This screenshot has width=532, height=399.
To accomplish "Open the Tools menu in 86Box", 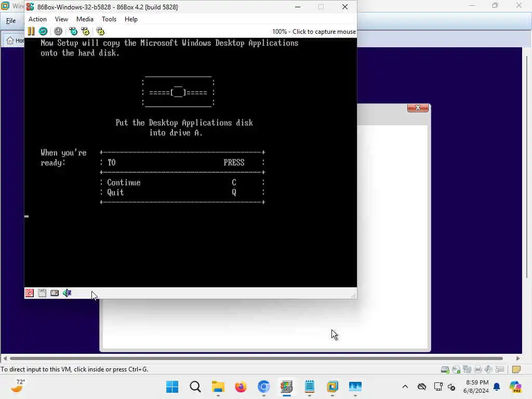I will coord(109,19).
